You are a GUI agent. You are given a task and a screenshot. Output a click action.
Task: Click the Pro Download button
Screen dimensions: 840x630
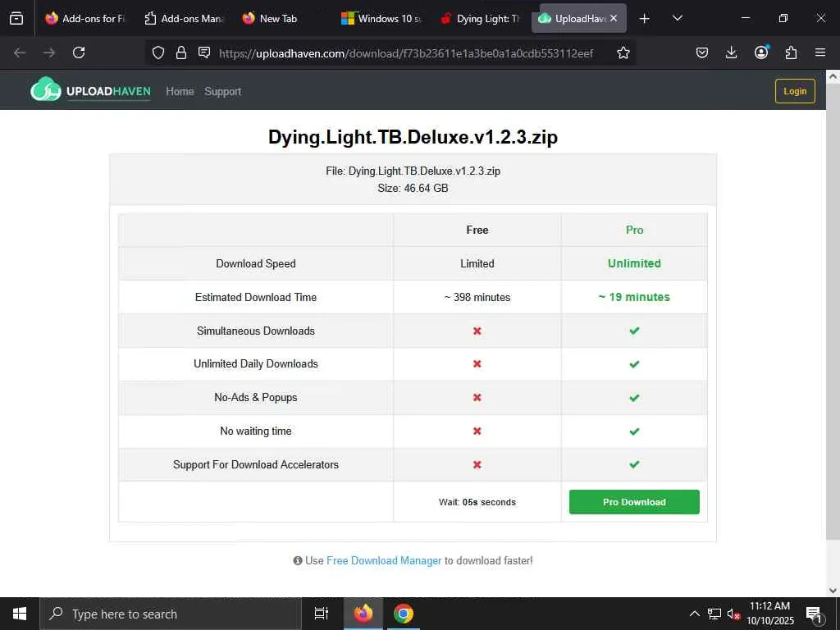point(634,502)
